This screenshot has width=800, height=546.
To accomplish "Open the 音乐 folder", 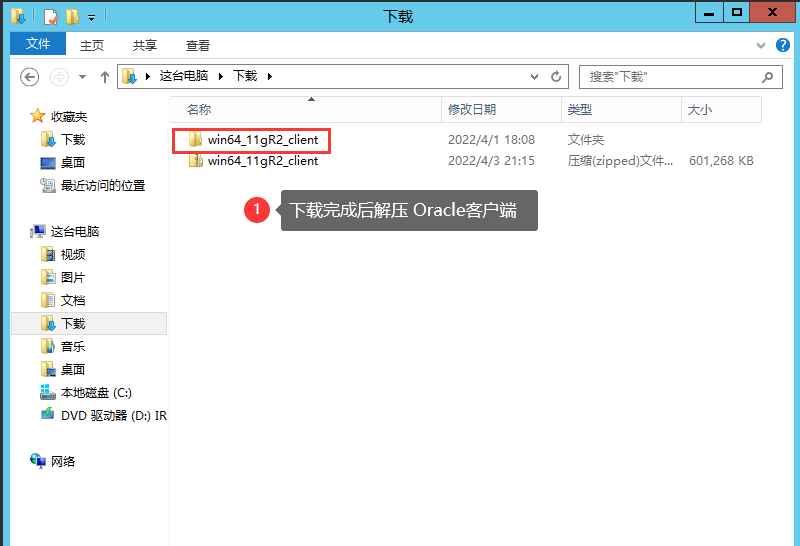I will coord(73,346).
